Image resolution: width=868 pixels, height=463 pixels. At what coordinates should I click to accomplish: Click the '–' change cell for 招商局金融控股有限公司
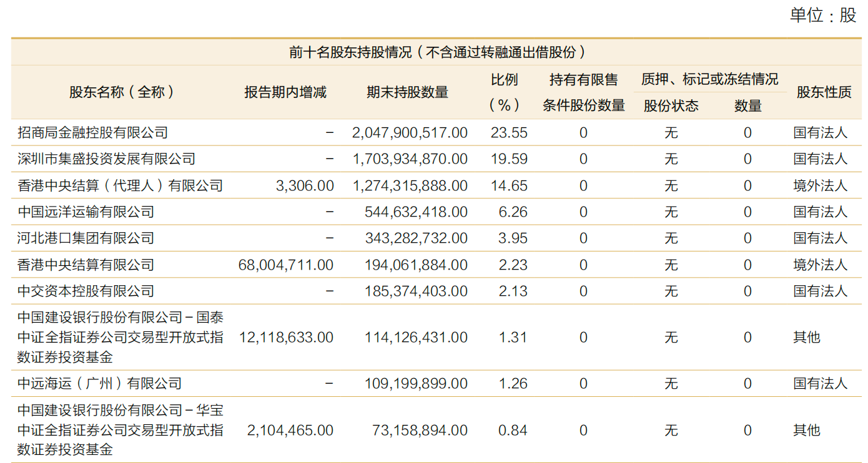coord(330,132)
